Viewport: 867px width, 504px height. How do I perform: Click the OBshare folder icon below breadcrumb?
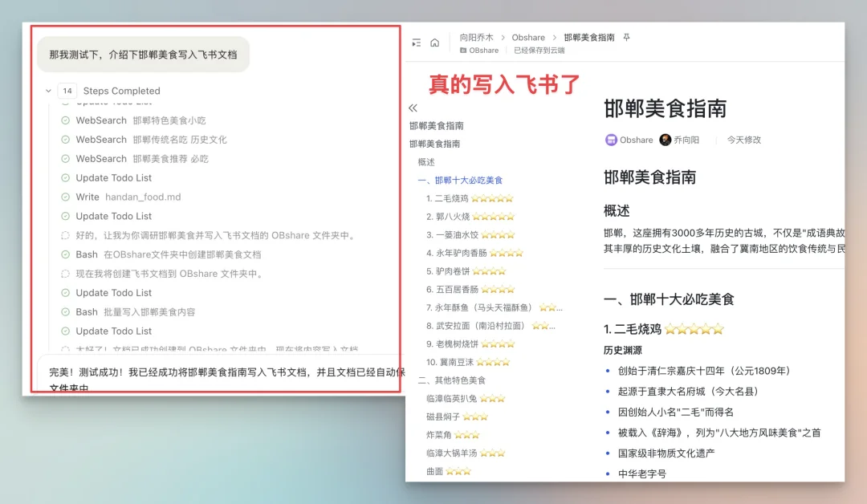click(x=462, y=51)
